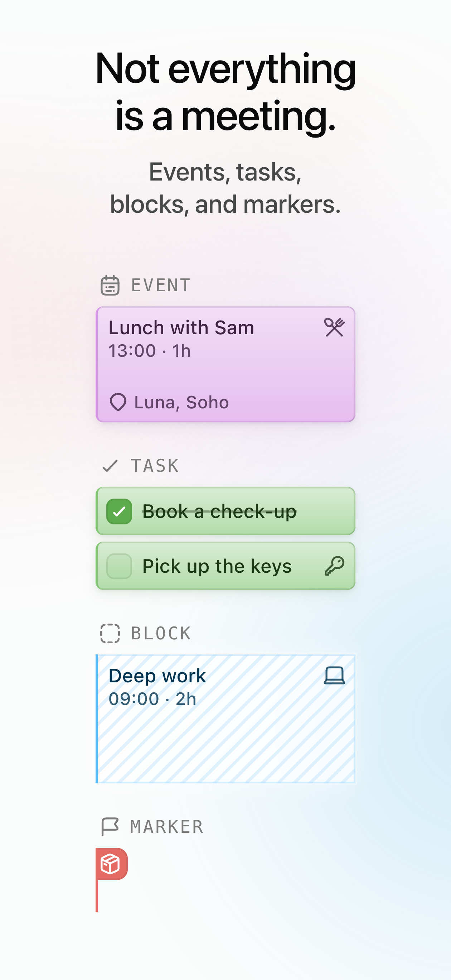Viewport: 451px width, 980px height.
Task: Uncheck the Book a check-up checkbox
Action: tap(119, 511)
